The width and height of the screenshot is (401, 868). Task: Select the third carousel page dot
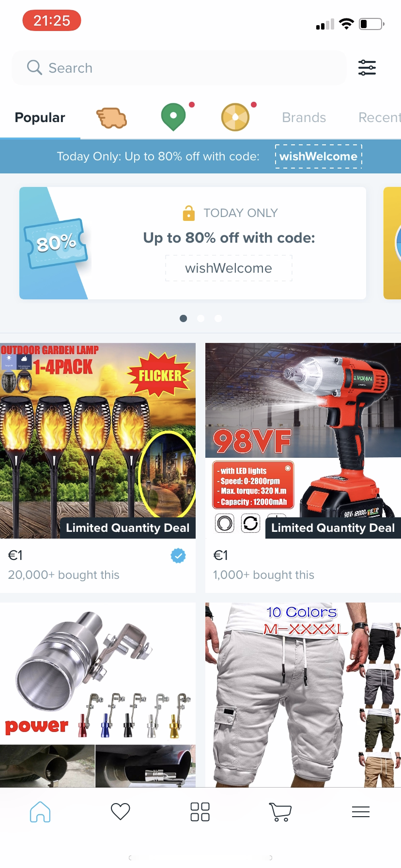click(x=218, y=318)
